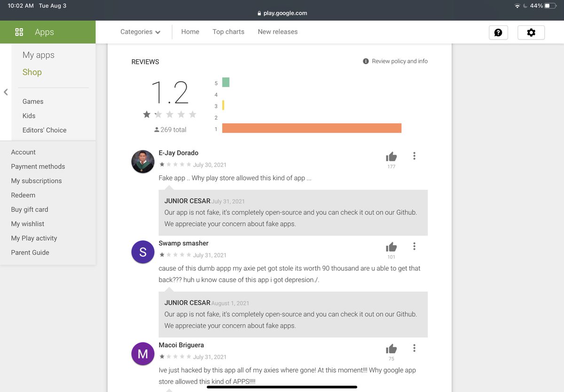This screenshot has height=392, width=564.
Task: Expand the Categories dropdown
Action: [140, 32]
